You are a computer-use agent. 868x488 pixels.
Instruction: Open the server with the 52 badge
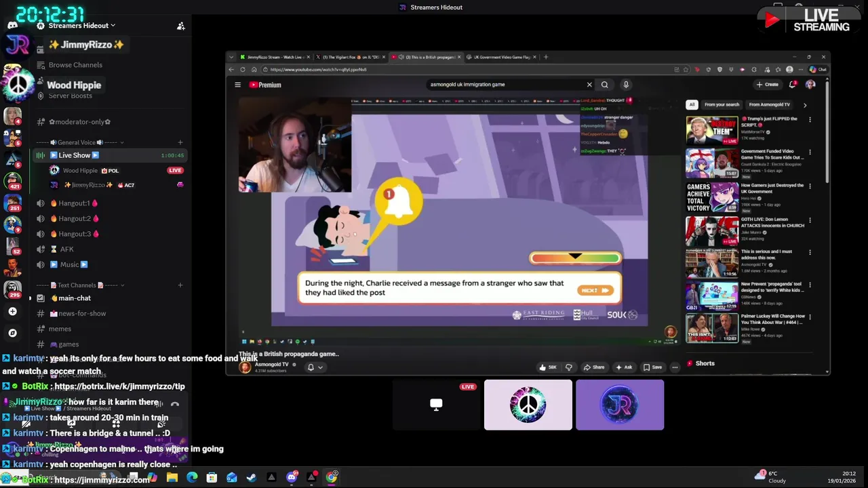(x=12, y=246)
